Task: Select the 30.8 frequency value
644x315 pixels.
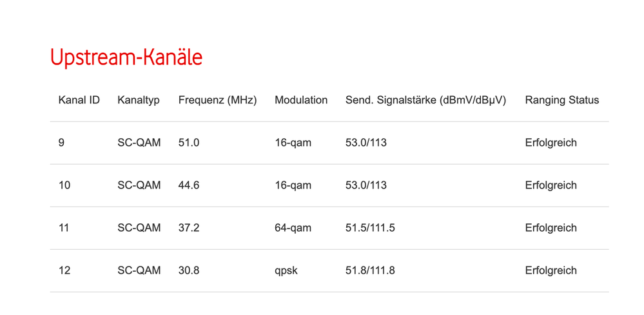Action: coord(189,270)
